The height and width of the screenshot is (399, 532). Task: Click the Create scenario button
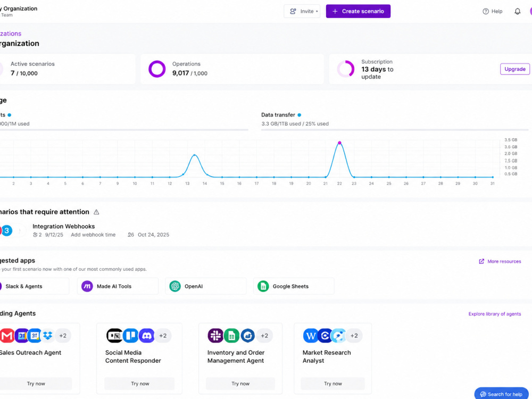(x=358, y=11)
